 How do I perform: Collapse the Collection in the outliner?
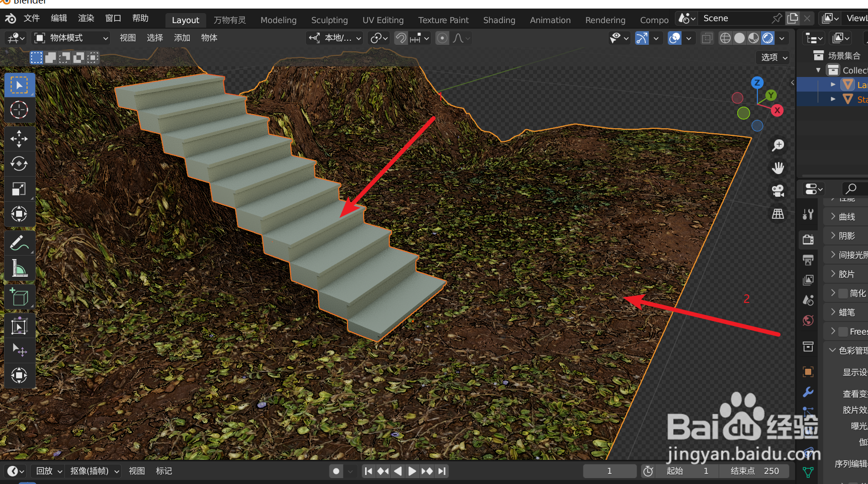[818, 70]
